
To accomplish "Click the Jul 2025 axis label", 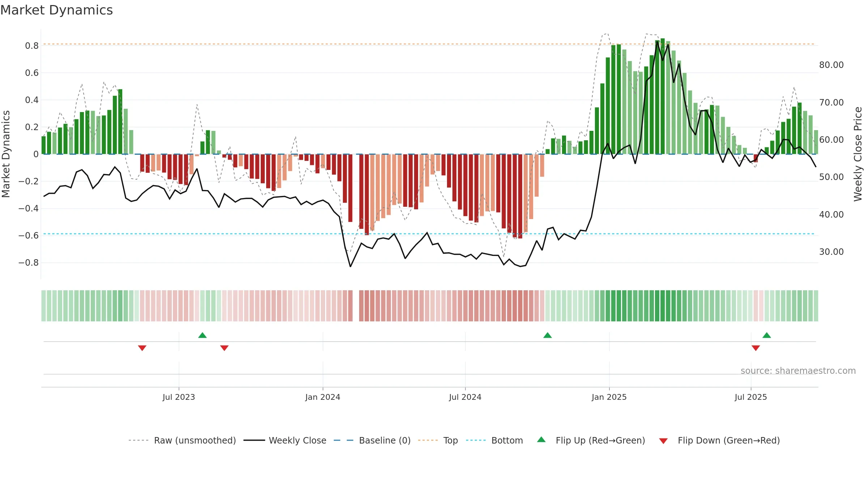I will tap(751, 397).
